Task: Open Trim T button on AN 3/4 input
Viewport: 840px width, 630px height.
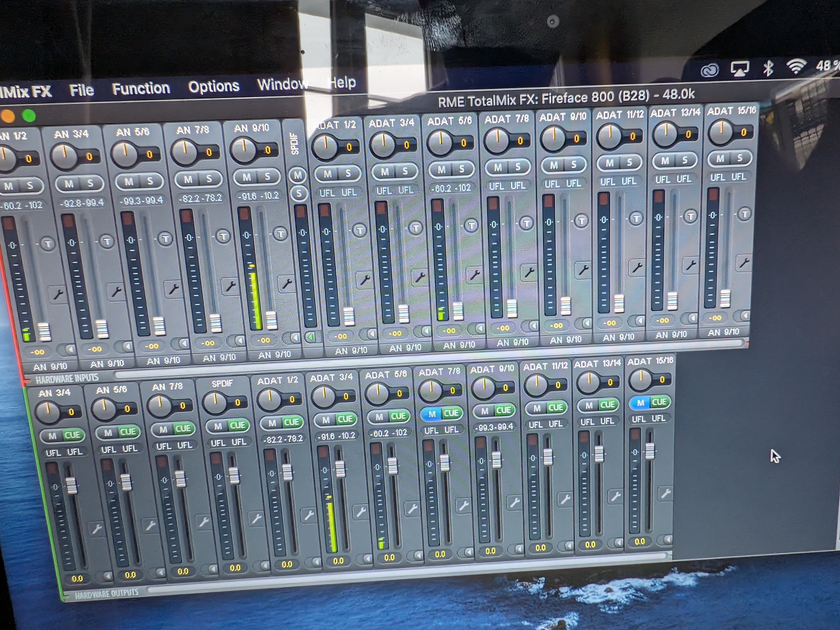Action: point(107,241)
